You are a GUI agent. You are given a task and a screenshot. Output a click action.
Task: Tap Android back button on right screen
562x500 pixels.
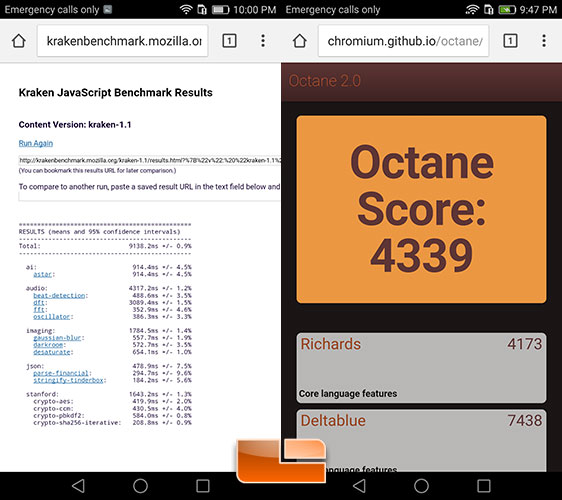pos(359,486)
